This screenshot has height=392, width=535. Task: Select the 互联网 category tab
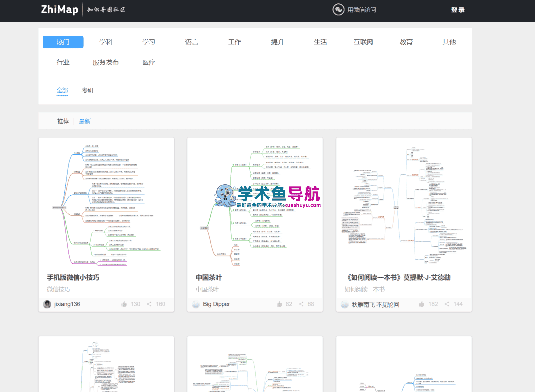coord(363,42)
